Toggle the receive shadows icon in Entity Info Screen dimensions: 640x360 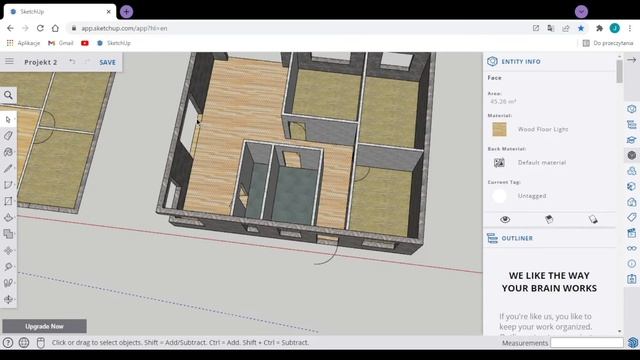[x=593, y=219]
